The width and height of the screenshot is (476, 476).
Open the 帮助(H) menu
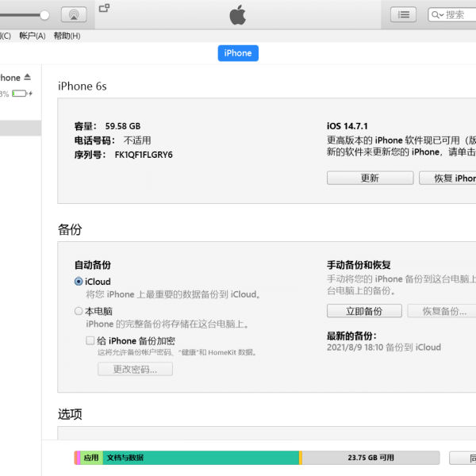pyautogui.click(x=67, y=36)
